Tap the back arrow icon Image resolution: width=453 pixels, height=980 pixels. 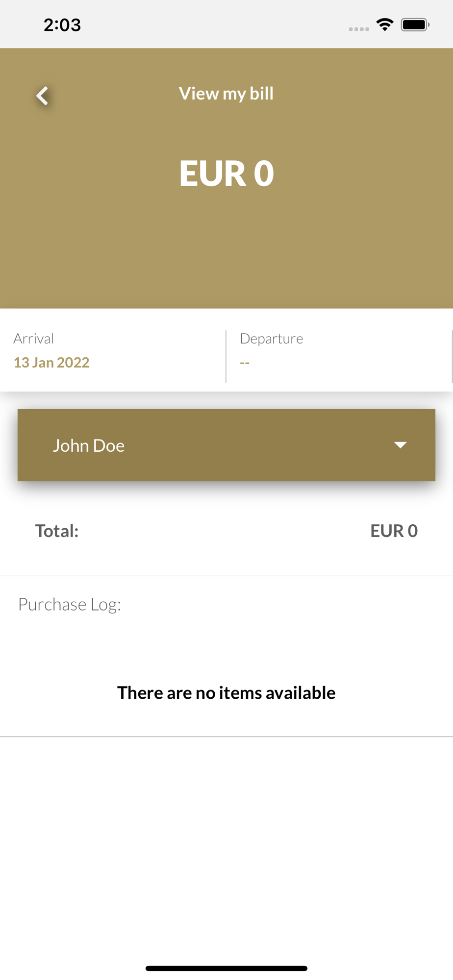pos(42,96)
